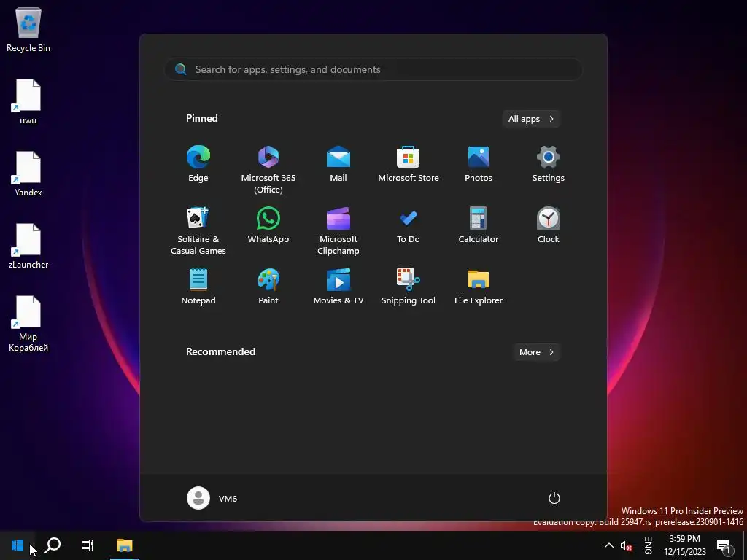Open File Explorer on the taskbar

pyautogui.click(x=124, y=545)
